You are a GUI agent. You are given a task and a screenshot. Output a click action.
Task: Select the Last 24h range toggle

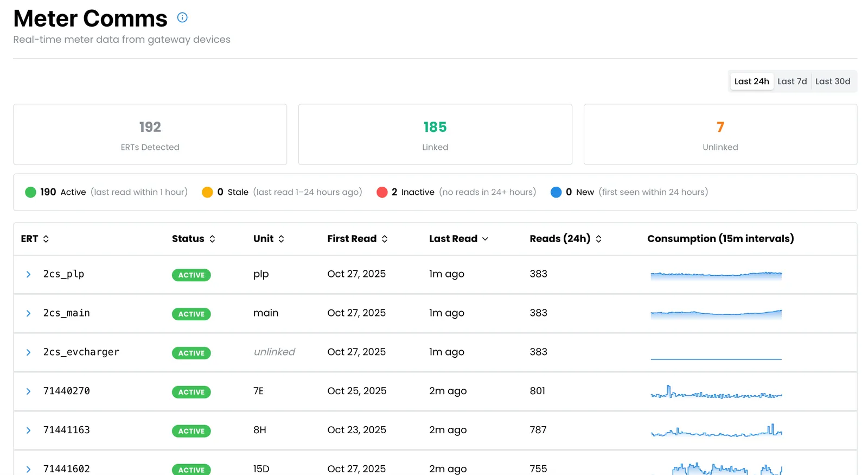click(x=751, y=81)
